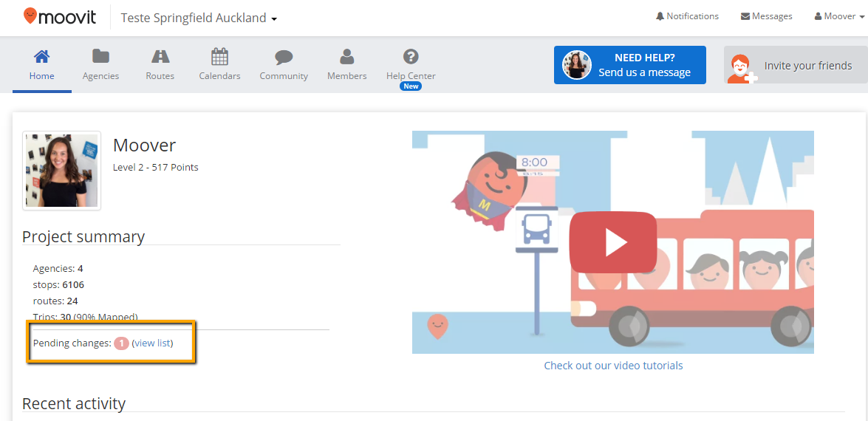868x421 pixels.
Task: Click the Level 2 - 517 Points text
Action: [x=156, y=167]
